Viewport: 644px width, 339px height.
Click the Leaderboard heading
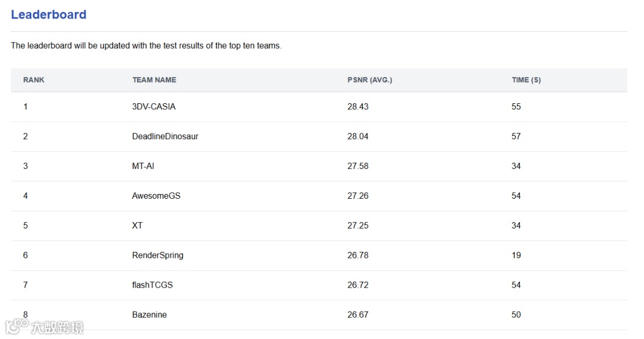pos(48,15)
